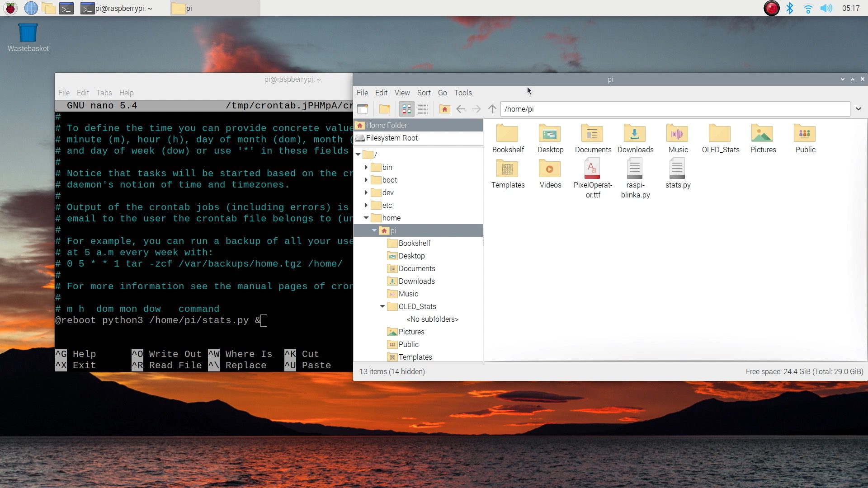The width and height of the screenshot is (868, 488).
Task: Go back using the left arrow
Action: 460,109
